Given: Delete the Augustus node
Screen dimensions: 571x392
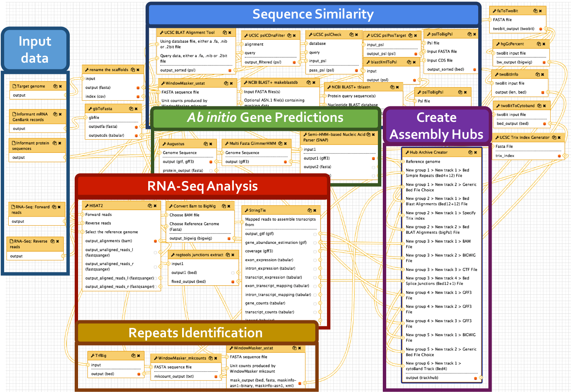Looking at the screenshot, I should 211,144.
